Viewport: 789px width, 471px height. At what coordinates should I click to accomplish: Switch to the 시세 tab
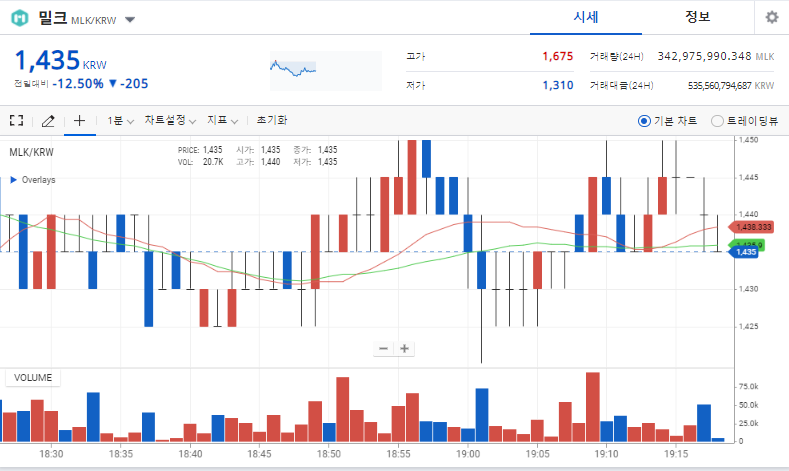click(586, 17)
